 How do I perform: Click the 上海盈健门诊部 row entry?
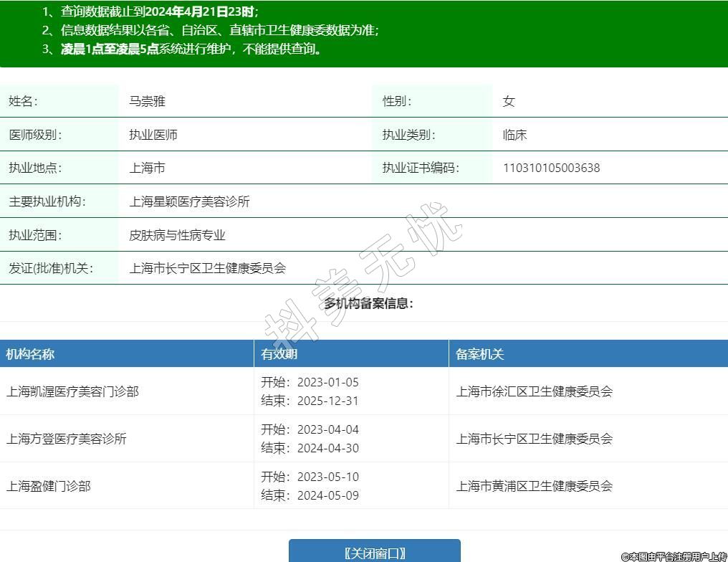click(x=49, y=486)
